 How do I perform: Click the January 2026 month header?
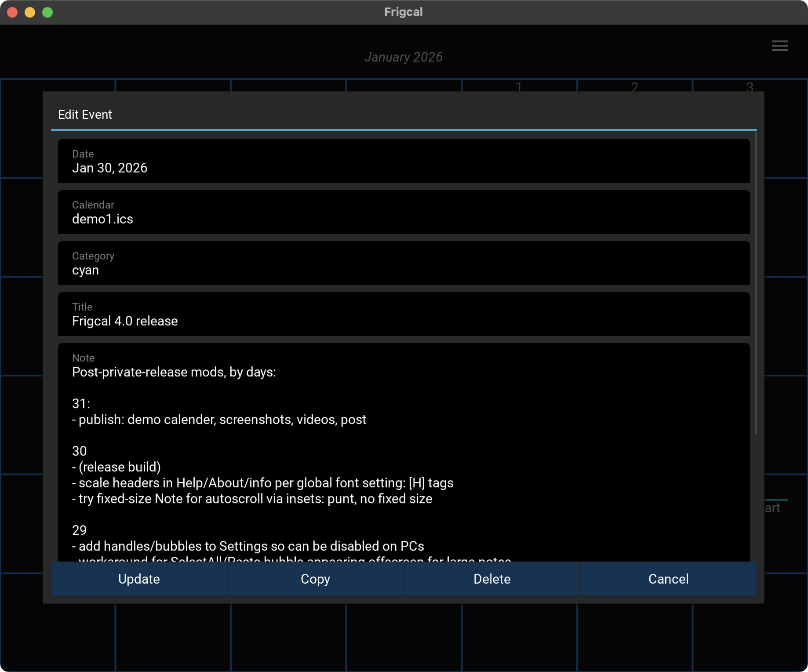pos(404,57)
